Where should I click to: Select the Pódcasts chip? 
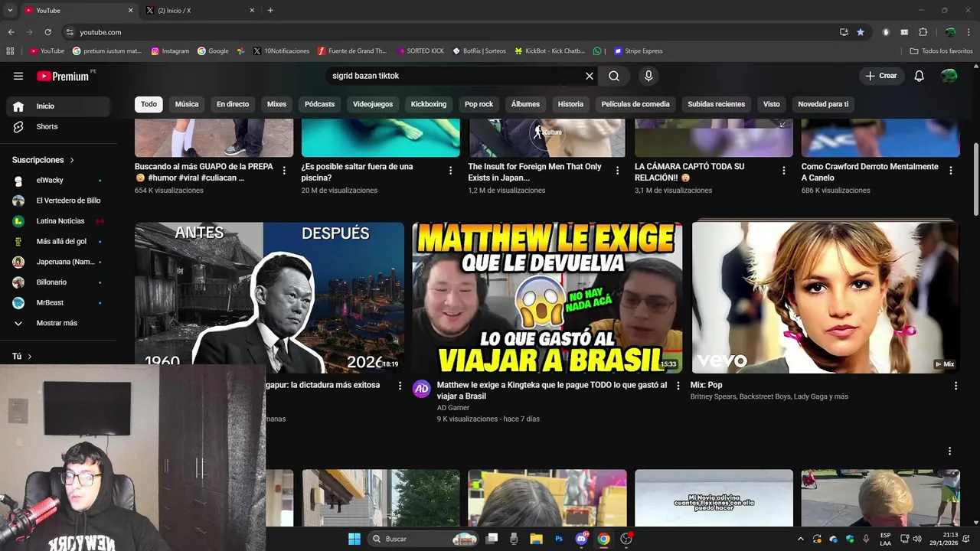(319, 104)
